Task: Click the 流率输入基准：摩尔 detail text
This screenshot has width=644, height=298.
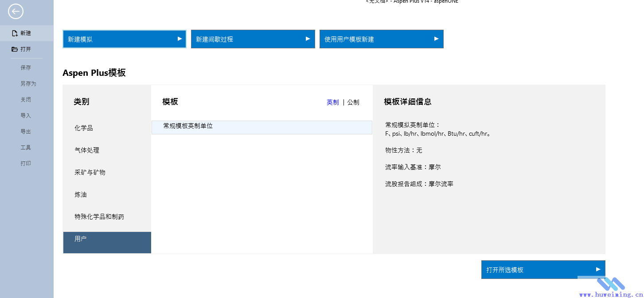Action: 413,168
